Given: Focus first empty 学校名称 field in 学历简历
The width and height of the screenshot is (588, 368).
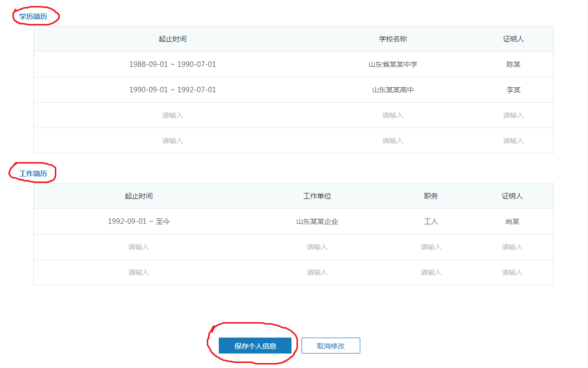Looking at the screenshot, I should (x=393, y=115).
